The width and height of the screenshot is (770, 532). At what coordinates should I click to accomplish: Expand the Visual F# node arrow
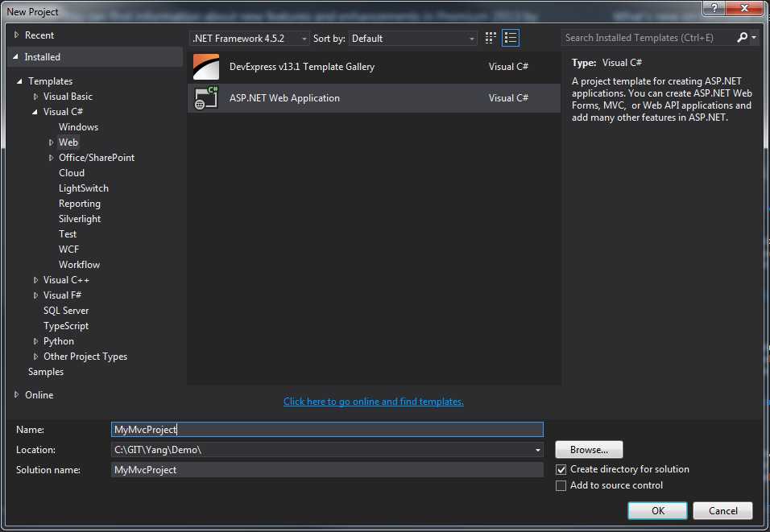(x=35, y=295)
